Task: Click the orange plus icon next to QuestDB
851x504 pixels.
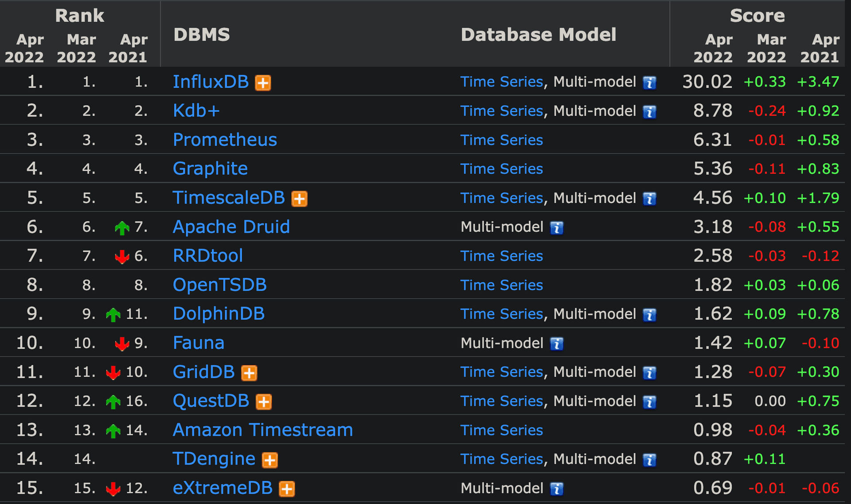Action: pyautogui.click(x=264, y=402)
